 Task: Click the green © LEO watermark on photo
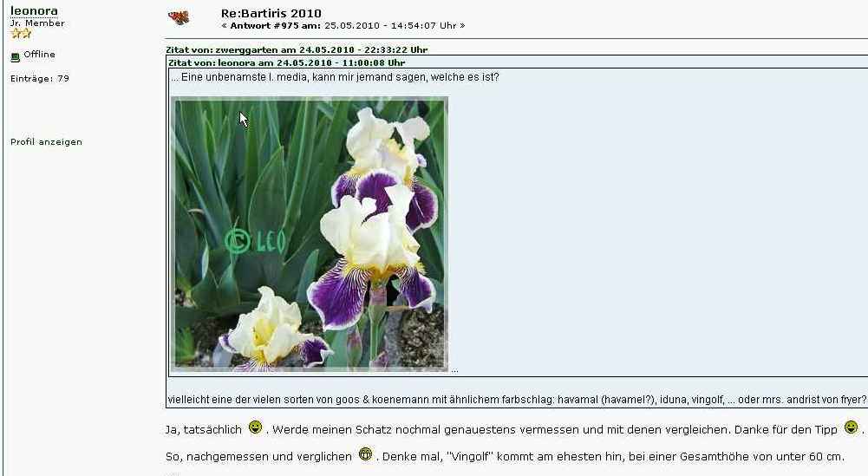point(255,241)
